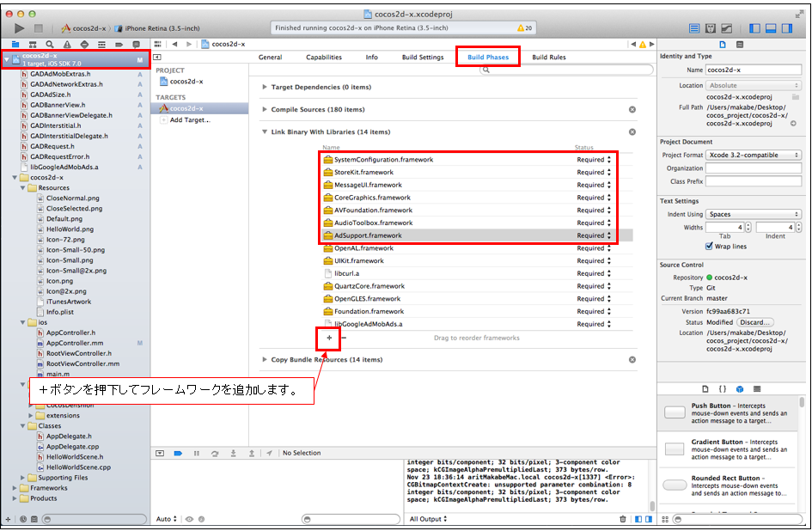The image size is (812, 531).
Task: Switch to Assistant editor
Action: click(711, 28)
